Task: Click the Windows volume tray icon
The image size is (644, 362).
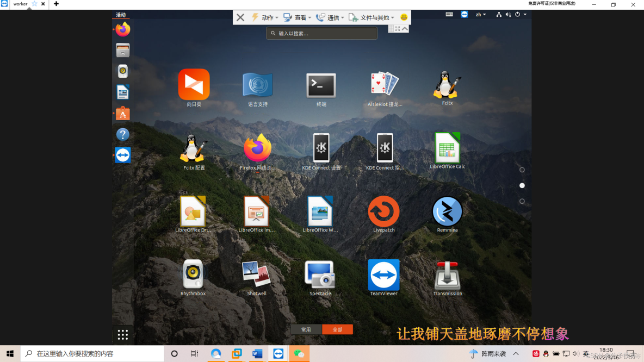Action: [575, 353]
